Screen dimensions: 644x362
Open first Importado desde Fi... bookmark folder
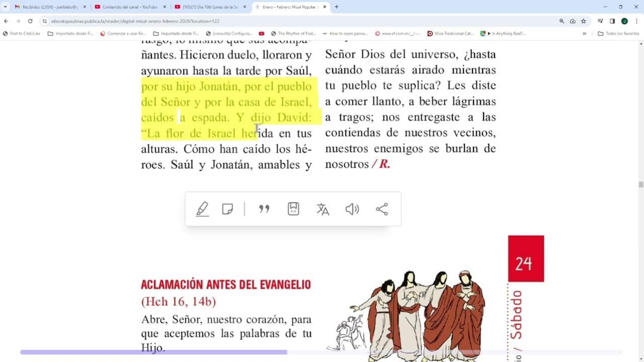70,34
